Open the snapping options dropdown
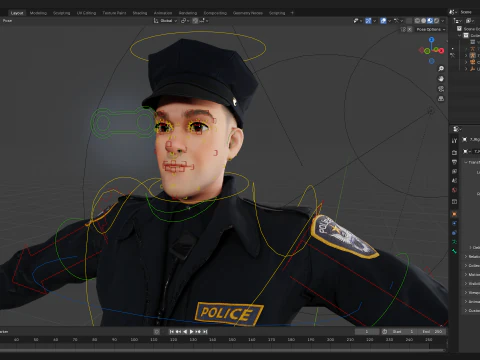480x360 pixels. click(204, 21)
